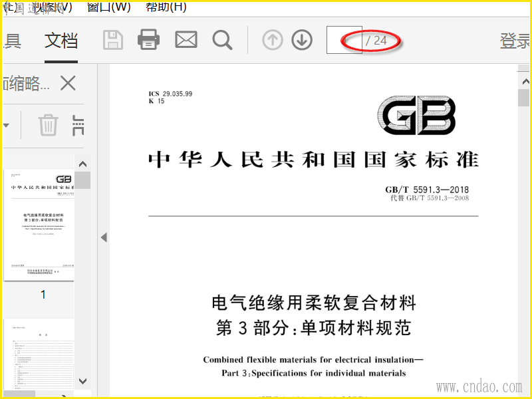Click the text GB/T 5591.3—2018
532x399 pixels.
(x=427, y=190)
